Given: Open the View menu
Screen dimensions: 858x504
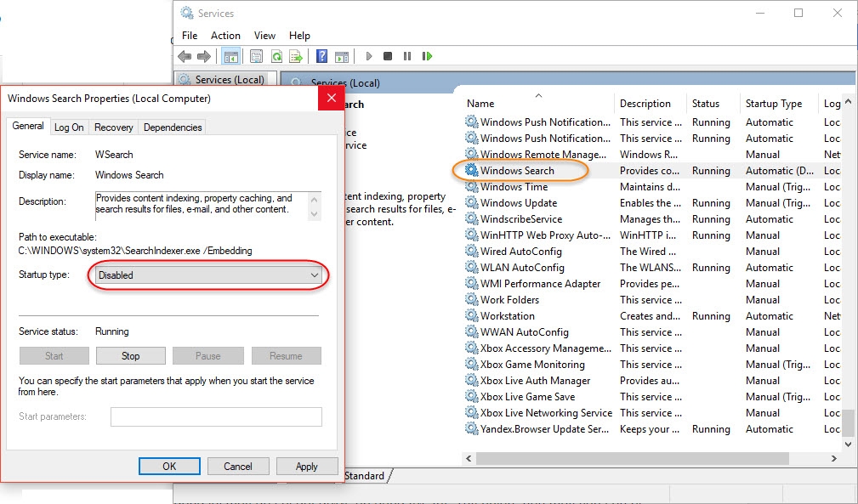Looking at the screenshot, I should (x=264, y=36).
